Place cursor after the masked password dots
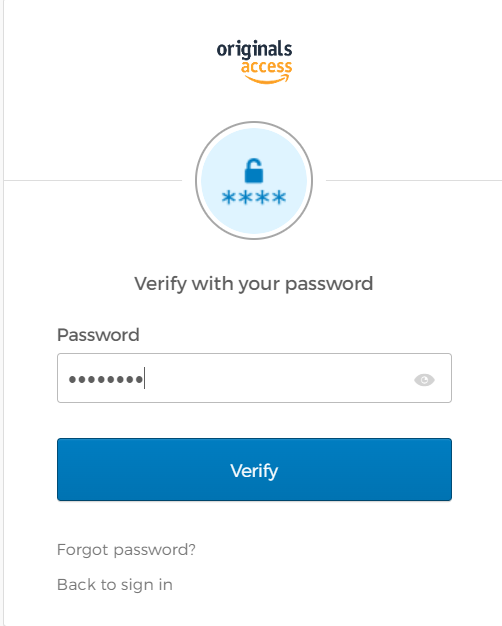Image resolution: width=502 pixels, height=626 pixels. [145, 378]
